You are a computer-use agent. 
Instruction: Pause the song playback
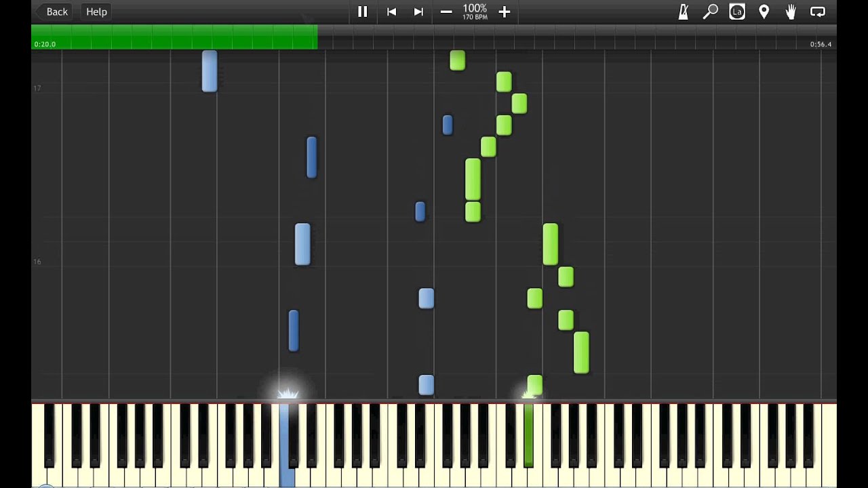tap(363, 12)
